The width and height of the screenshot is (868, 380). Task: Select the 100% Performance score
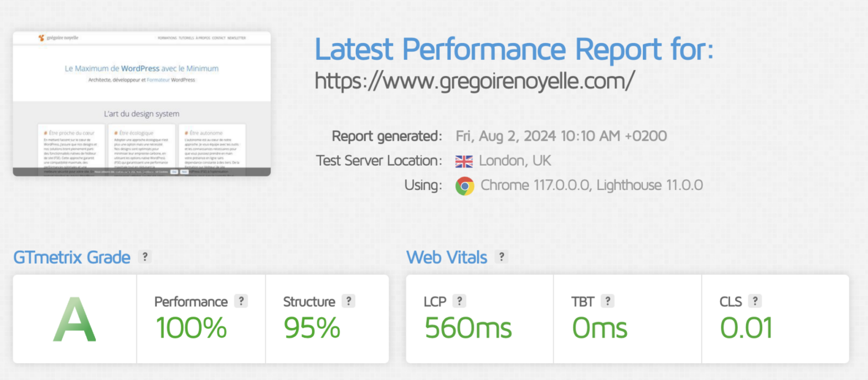(x=191, y=328)
